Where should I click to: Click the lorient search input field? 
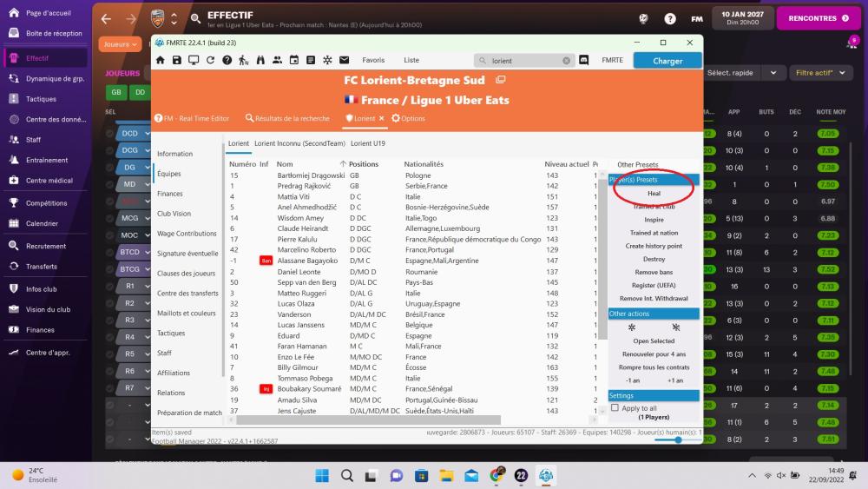point(524,61)
